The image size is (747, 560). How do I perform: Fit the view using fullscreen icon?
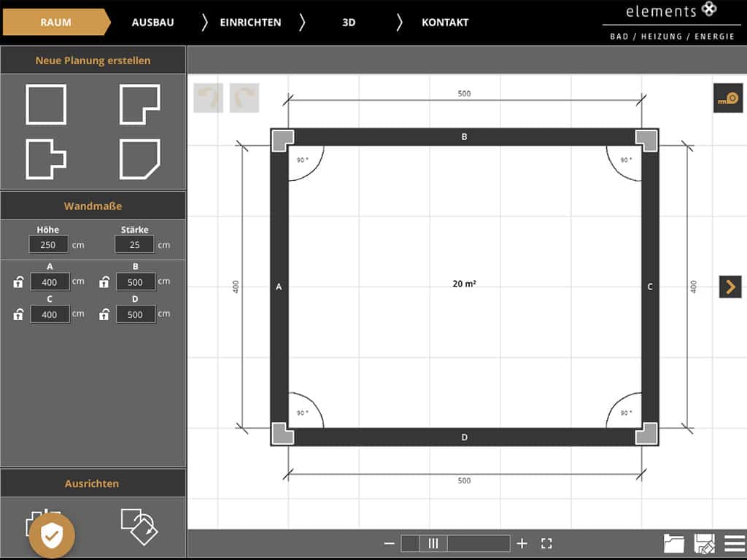pyautogui.click(x=546, y=543)
